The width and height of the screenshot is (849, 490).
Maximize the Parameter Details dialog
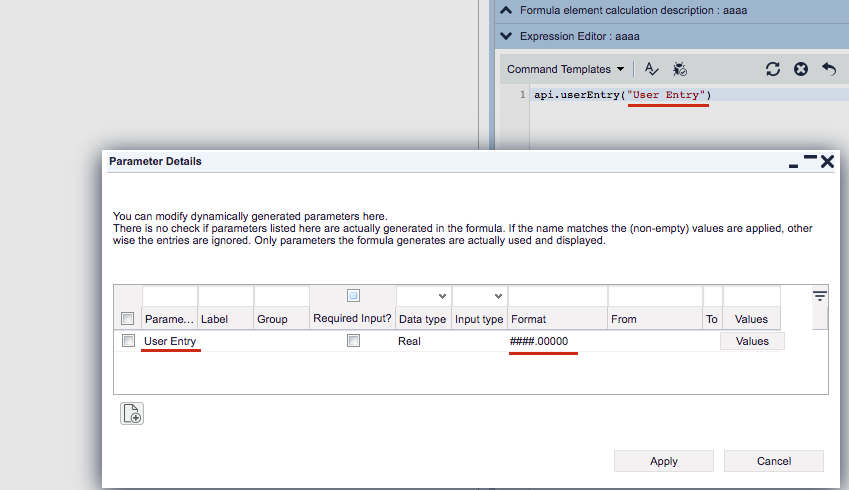(x=810, y=160)
